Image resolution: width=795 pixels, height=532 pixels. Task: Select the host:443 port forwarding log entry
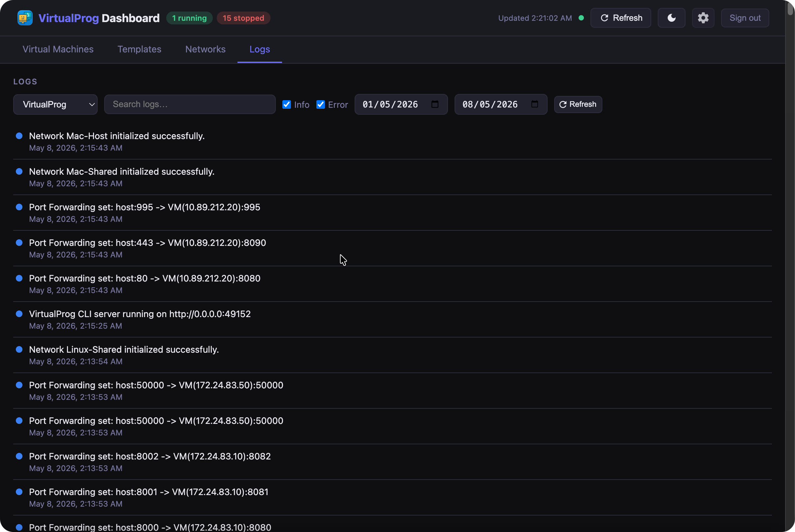pos(393,249)
